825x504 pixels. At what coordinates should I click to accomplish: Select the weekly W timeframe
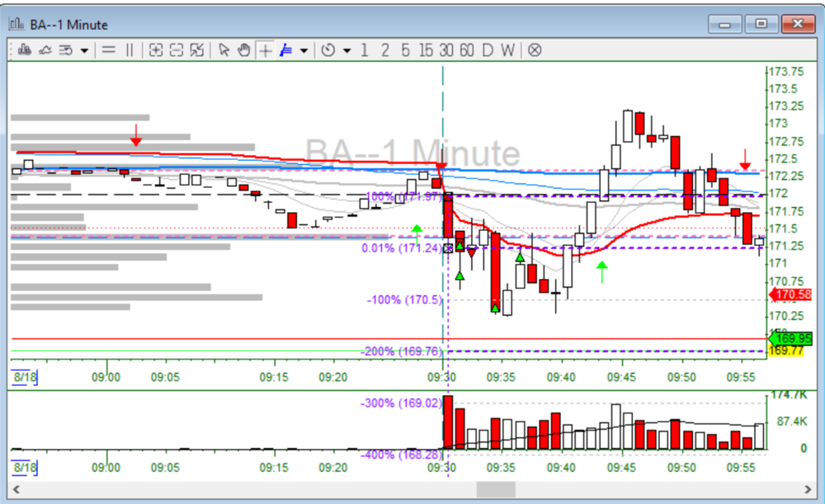(507, 50)
